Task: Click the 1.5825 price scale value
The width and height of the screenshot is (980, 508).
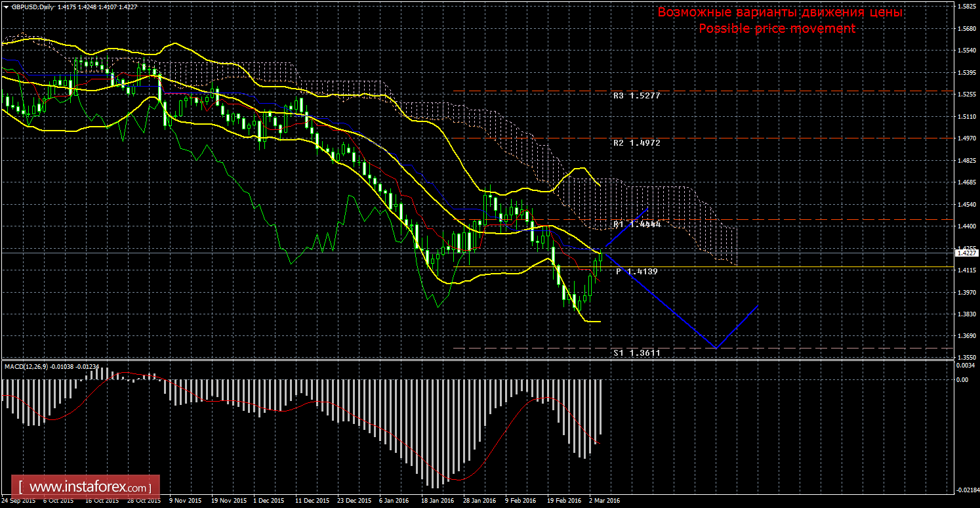Action: [x=966, y=7]
